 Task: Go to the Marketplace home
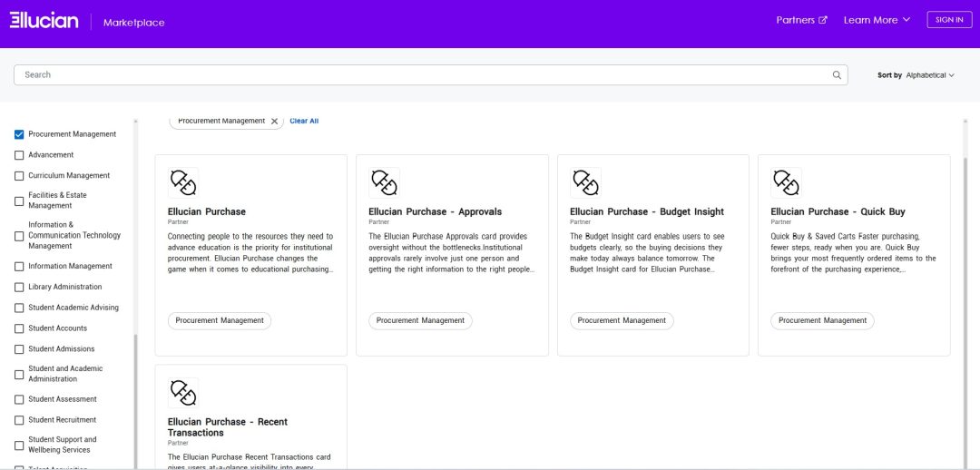click(x=133, y=23)
